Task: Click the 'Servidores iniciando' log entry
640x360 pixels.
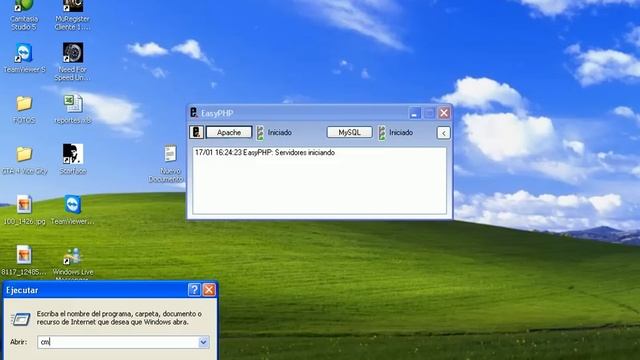Action: point(265,153)
